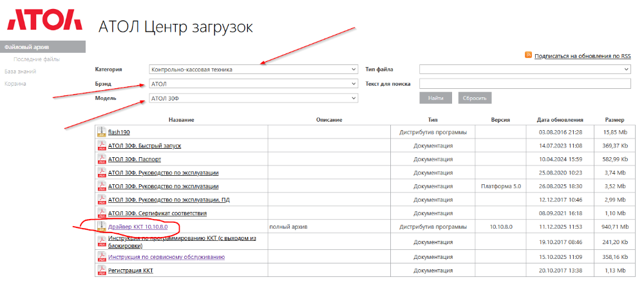
Task: Click the archive icon beside flash190
Action: tap(101, 131)
